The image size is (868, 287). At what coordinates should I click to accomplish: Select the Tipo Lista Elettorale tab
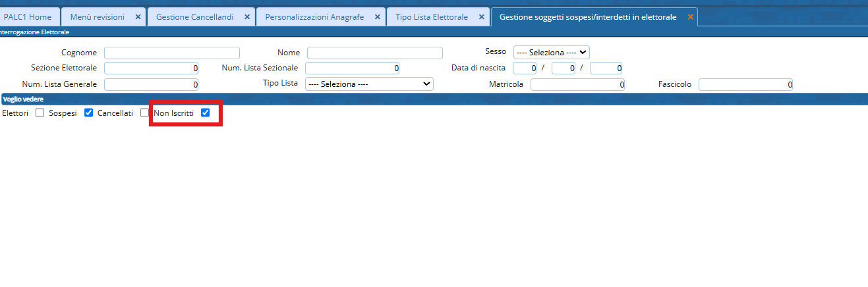click(432, 17)
